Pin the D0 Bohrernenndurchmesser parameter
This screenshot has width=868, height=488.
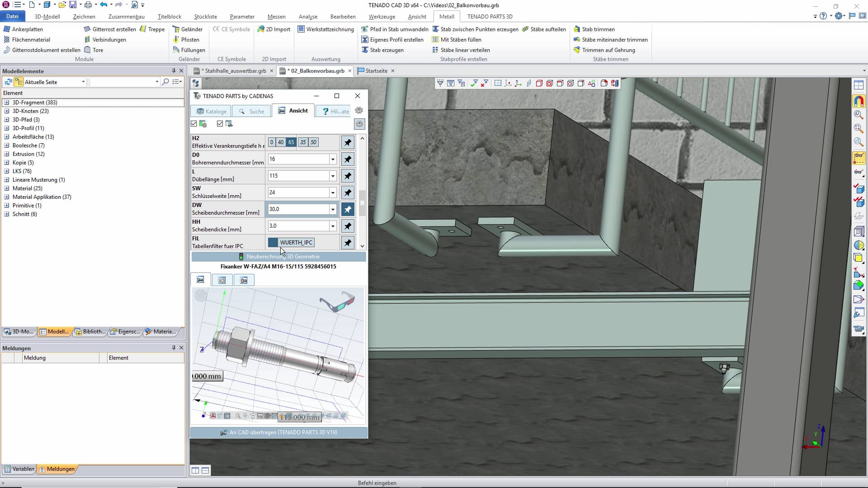pyautogui.click(x=347, y=159)
